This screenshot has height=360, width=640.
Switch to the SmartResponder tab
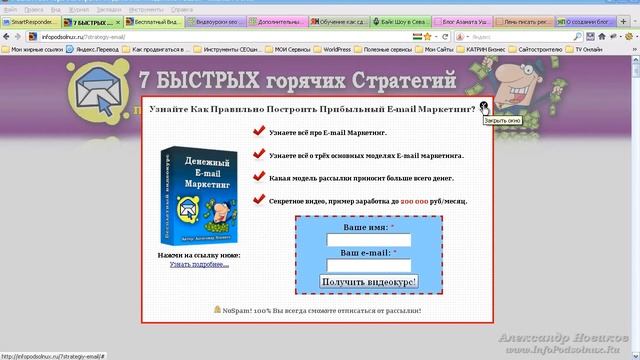[x=31, y=22]
